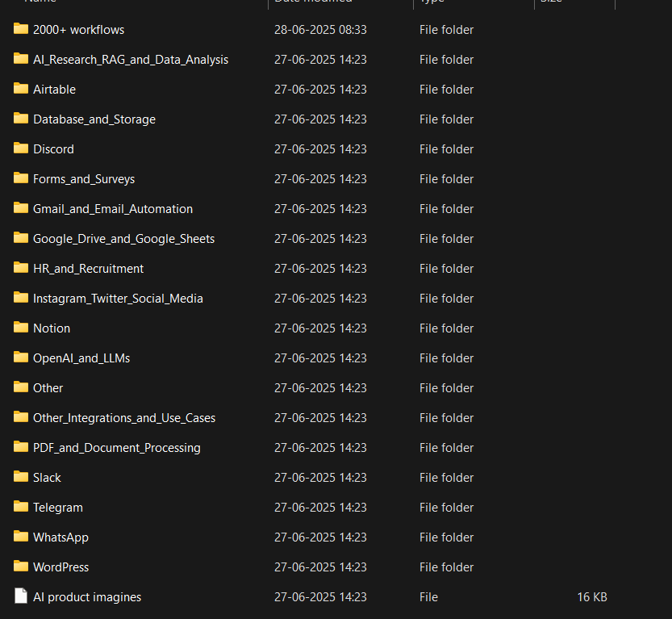Click the AI_Research_RAG_and_Data_Analysis folder icon

pyautogui.click(x=21, y=58)
